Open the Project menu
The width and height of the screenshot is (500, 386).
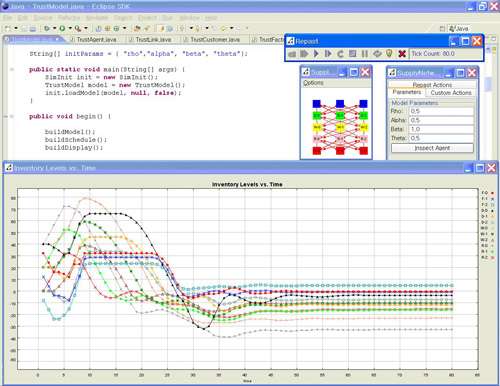[147, 18]
